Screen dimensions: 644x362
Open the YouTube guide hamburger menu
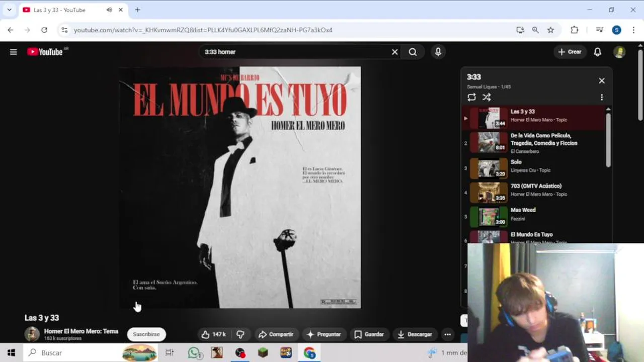[x=14, y=52]
